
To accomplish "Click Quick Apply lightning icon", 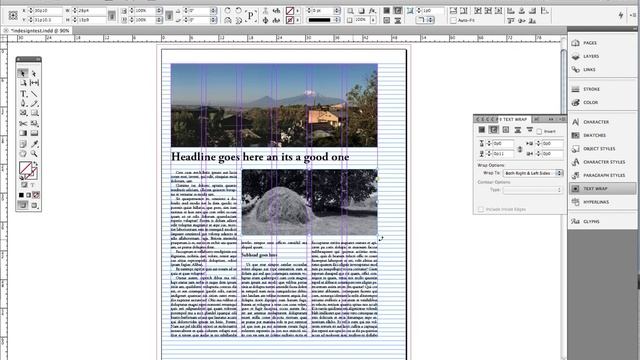I will [x=620, y=15].
